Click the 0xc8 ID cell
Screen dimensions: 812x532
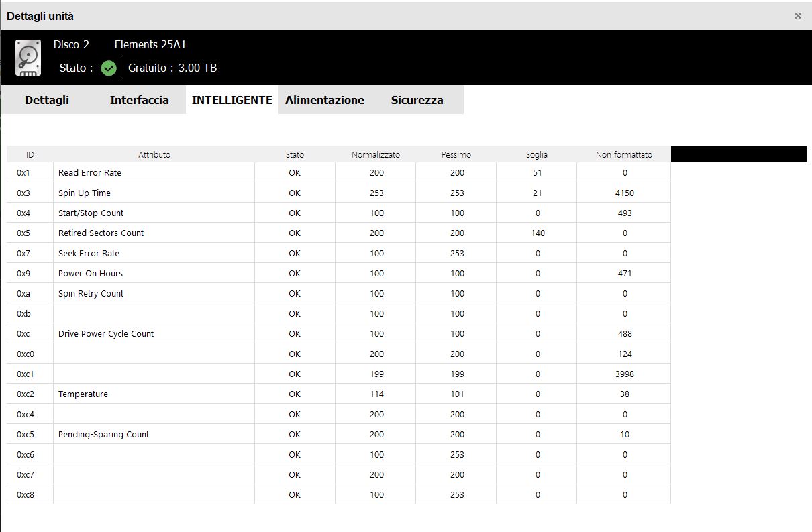(30, 494)
